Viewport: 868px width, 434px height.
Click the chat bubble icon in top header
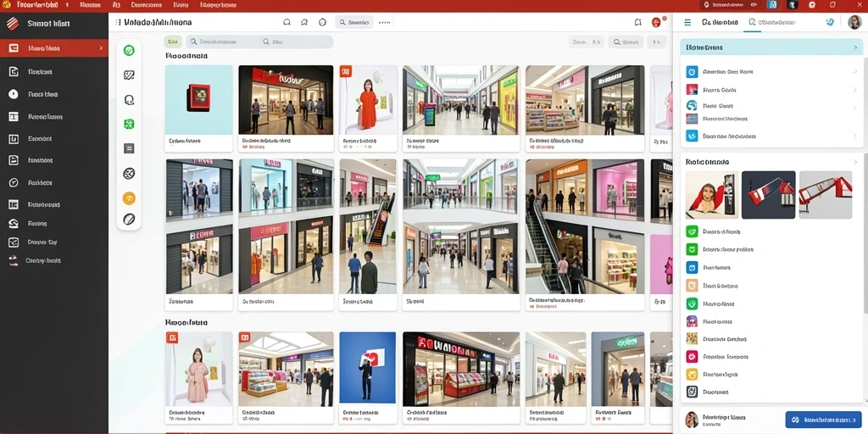(287, 23)
